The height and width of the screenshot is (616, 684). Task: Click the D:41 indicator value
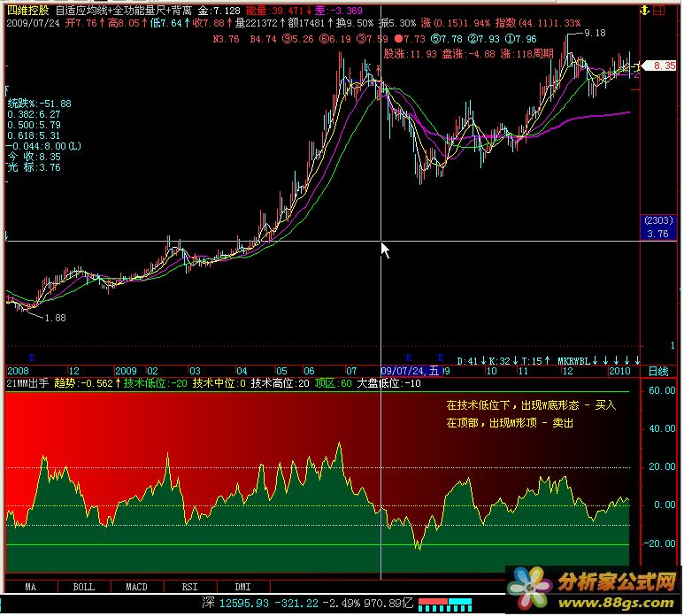coord(467,361)
